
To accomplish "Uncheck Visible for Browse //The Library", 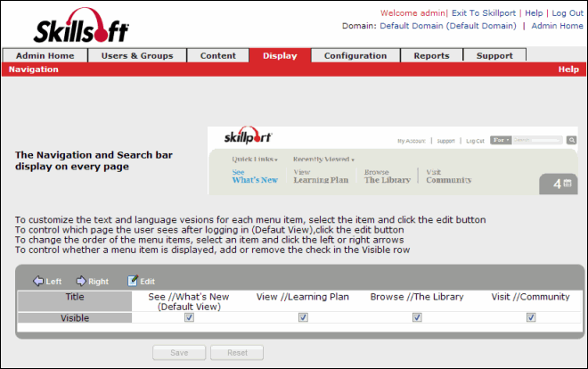I will click(x=417, y=317).
